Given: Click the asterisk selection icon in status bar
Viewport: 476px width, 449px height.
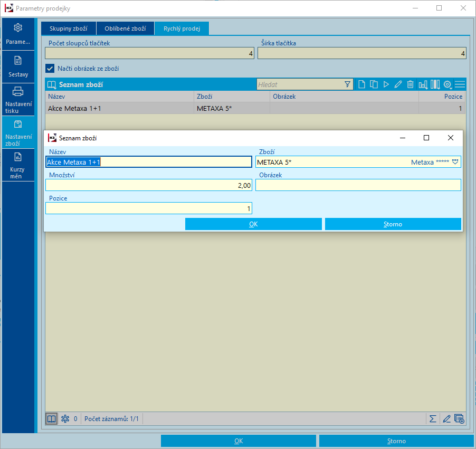Looking at the screenshot, I should pos(65,419).
